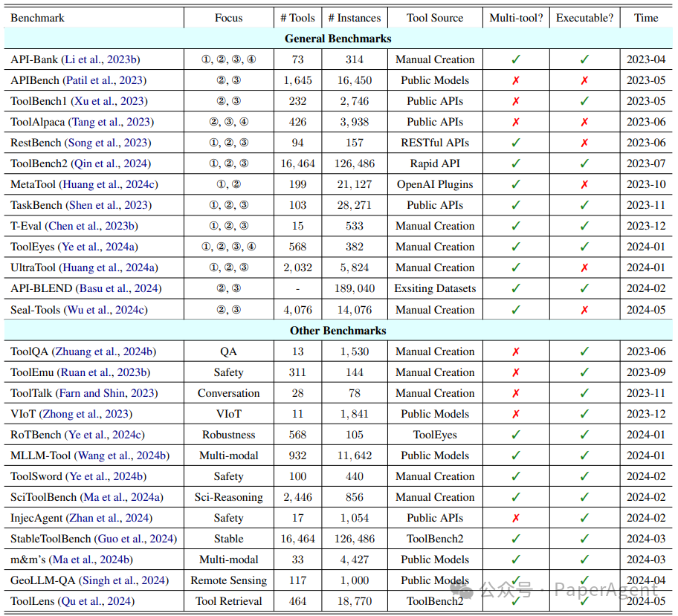Image resolution: width=678 pixels, height=616 pixels.
Task: Click the # Tools column header
Action: (297, 18)
